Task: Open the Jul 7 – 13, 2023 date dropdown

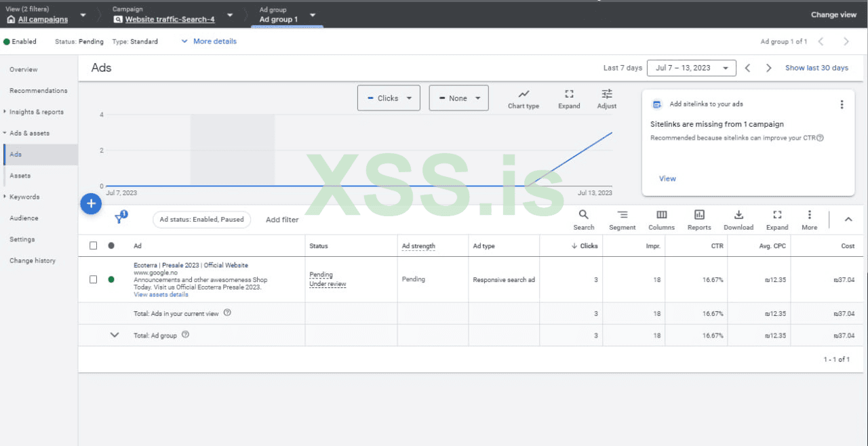Action: coord(691,68)
